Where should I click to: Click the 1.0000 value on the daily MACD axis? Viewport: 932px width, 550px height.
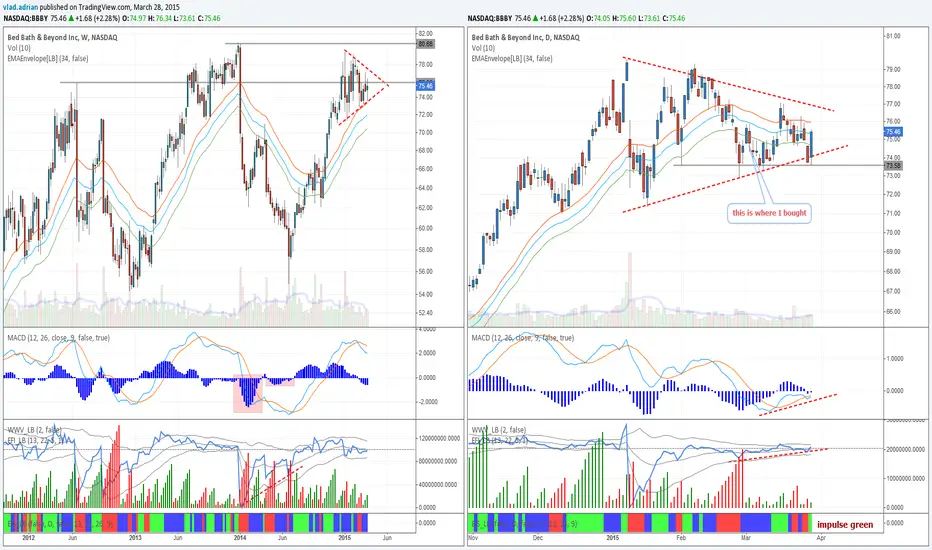[895, 359]
